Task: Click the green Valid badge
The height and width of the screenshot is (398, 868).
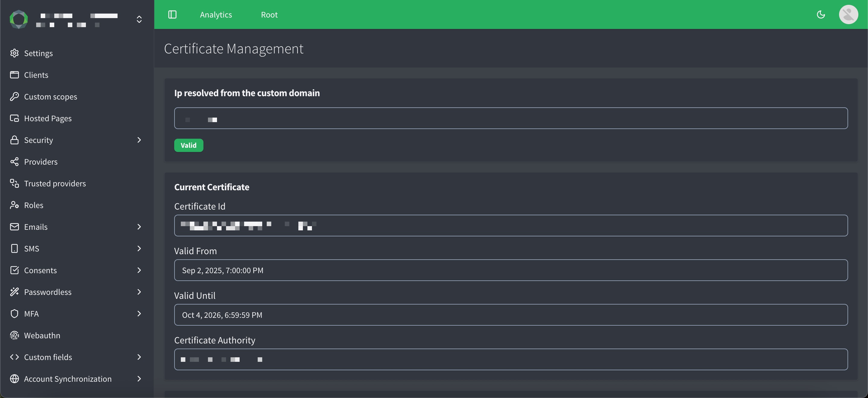Action: (188, 145)
